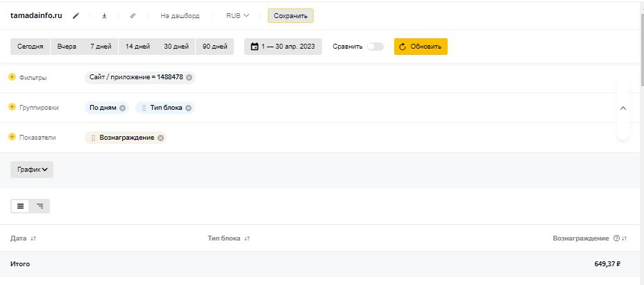Click the drag handle on the Вознаграждение chip

93,138
